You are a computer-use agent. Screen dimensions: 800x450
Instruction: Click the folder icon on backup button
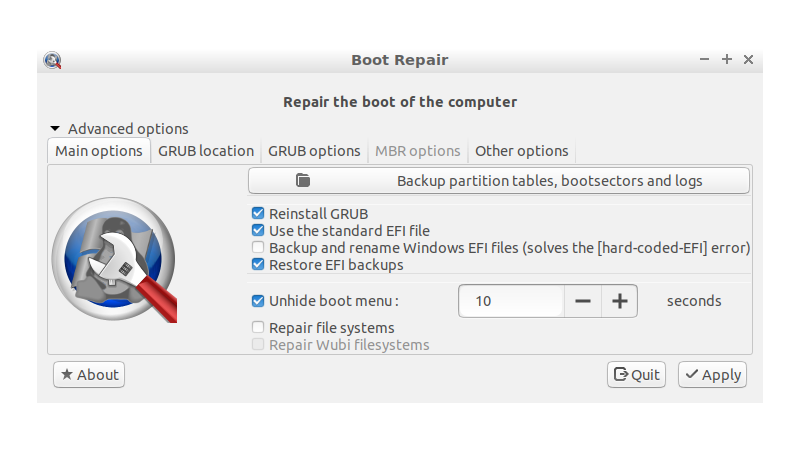(x=304, y=181)
